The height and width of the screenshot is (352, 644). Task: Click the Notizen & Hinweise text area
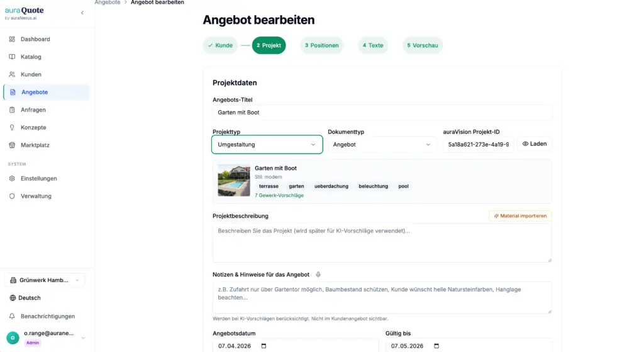pyautogui.click(x=382, y=297)
